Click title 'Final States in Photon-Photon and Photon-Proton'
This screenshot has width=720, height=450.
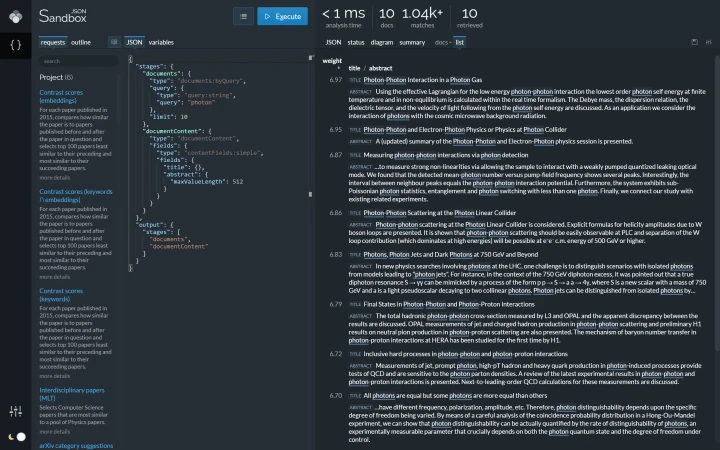click(449, 304)
